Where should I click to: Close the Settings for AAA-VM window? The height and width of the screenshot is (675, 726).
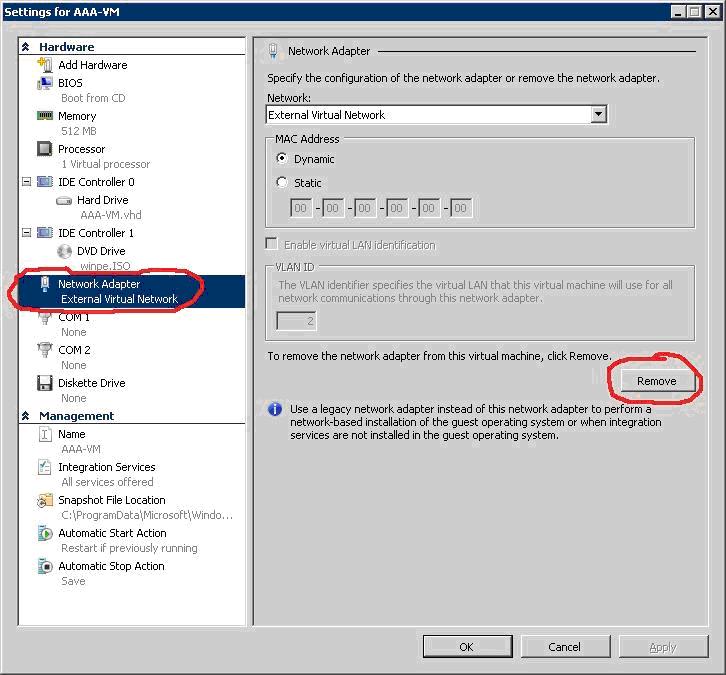click(713, 12)
